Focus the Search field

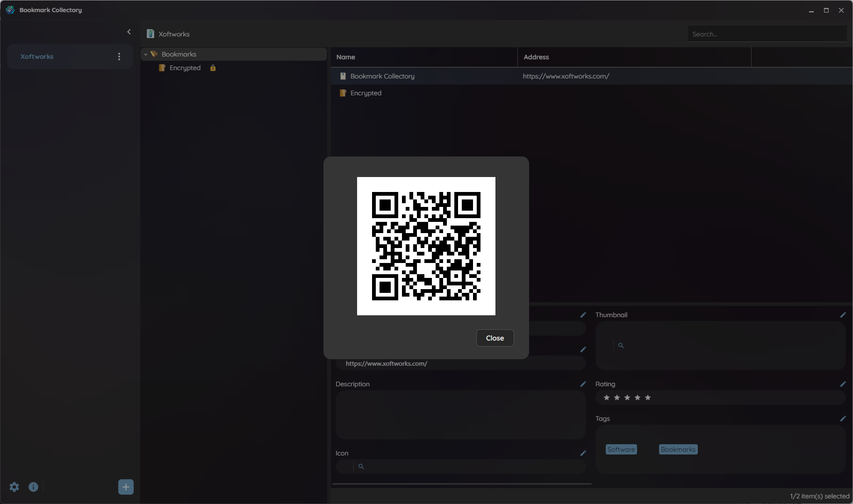(767, 34)
